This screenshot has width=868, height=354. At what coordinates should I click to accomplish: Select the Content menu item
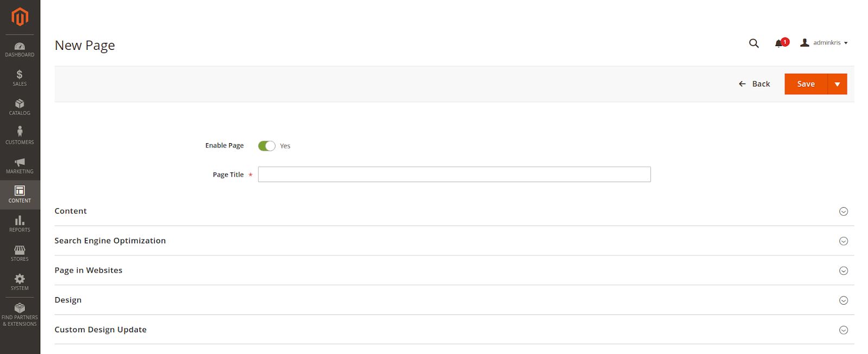[x=20, y=194]
